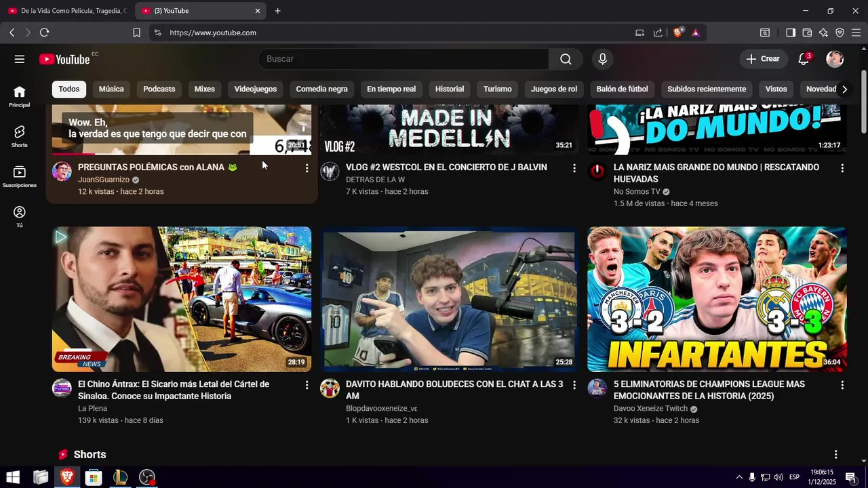This screenshot has width=868, height=488.
Task: Open VLOG #2 WESTCOL video title
Action: [446, 167]
